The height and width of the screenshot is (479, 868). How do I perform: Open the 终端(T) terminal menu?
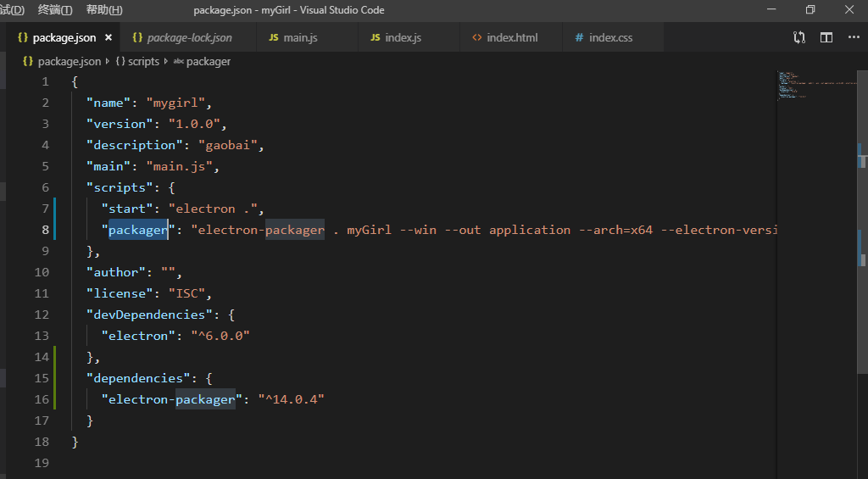pos(55,10)
